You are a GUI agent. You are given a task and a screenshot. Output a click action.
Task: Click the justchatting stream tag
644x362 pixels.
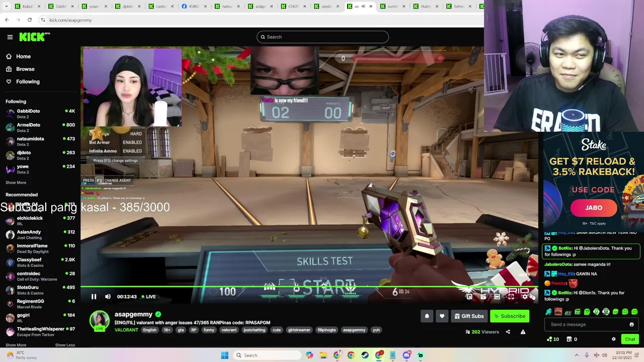[x=254, y=330]
